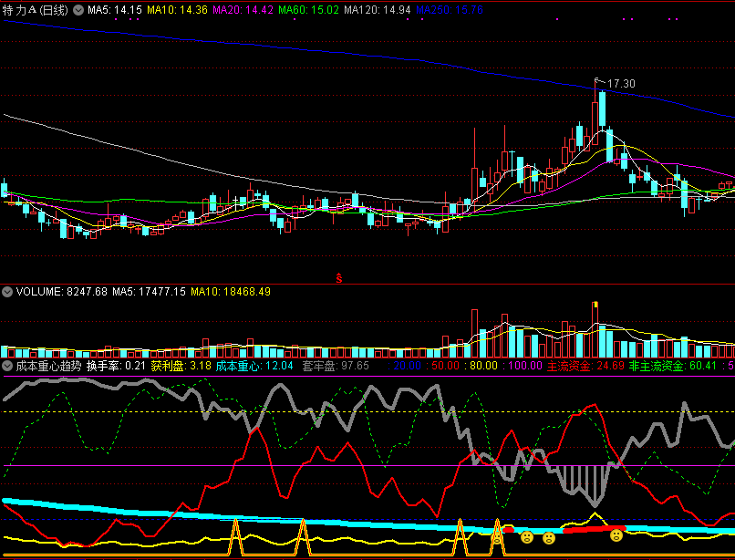The height and width of the screenshot is (560, 735).
Task: Click the 套牢盘: 97.65 value
Action: pyautogui.click(x=336, y=366)
